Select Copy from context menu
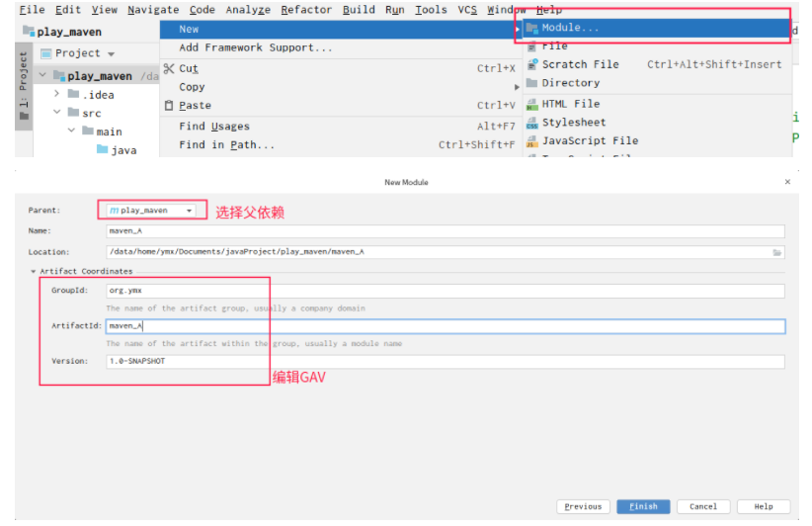The image size is (812, 526). tap(340, 87)
